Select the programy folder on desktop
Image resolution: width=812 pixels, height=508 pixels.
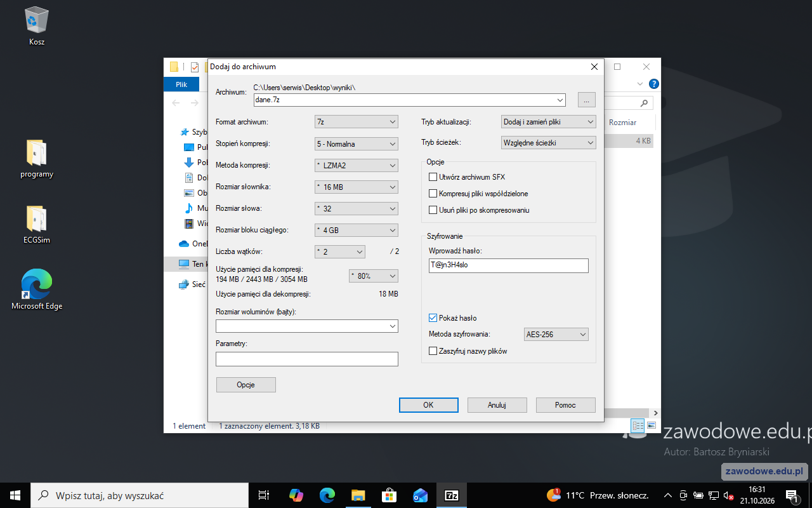point(36,159)
